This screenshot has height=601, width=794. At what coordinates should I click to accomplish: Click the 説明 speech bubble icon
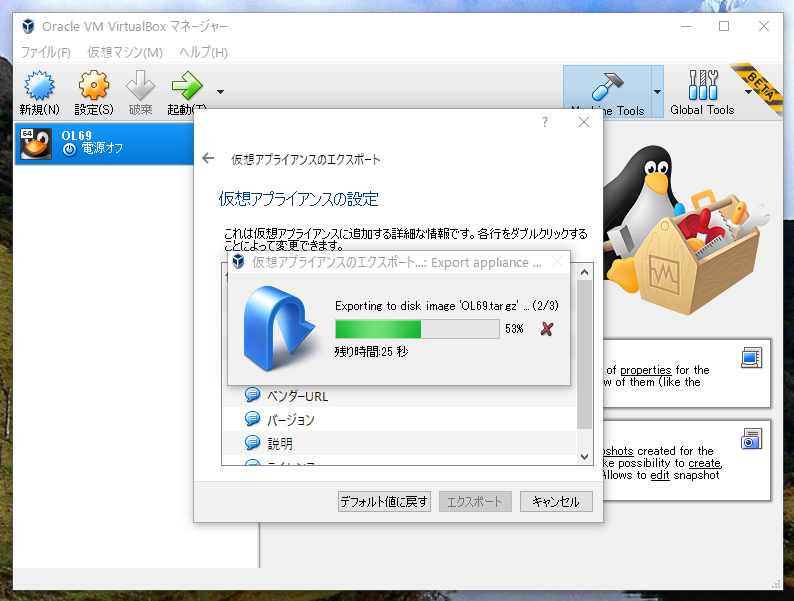pos(252,442)
